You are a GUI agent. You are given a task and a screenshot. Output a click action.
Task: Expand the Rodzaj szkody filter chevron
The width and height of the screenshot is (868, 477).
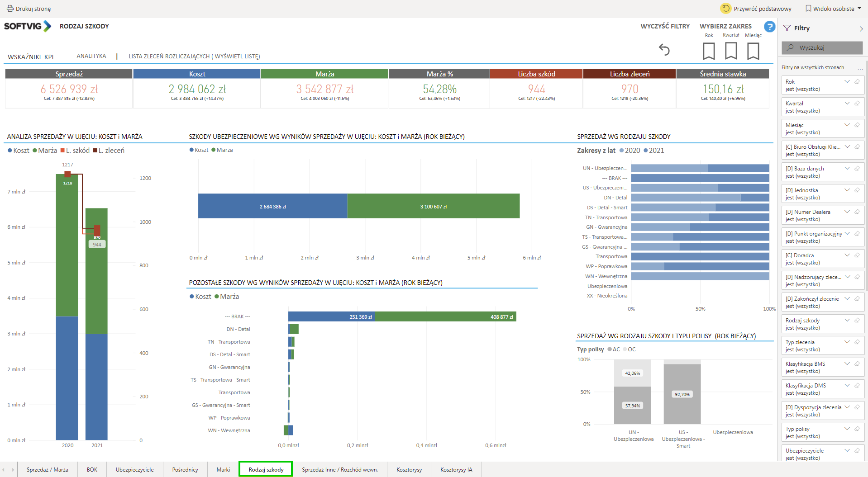click(847, 320)
